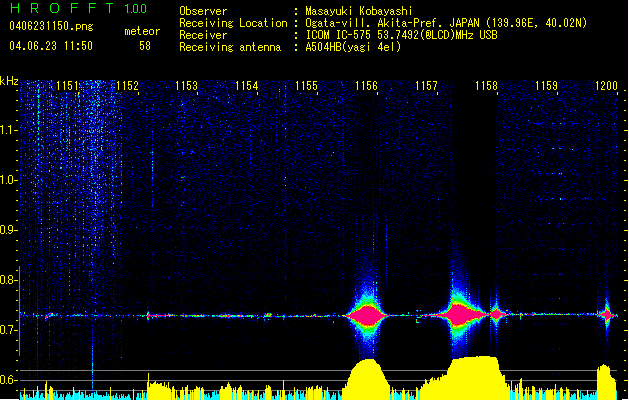Click the 1152 time marker

point(127,86)
